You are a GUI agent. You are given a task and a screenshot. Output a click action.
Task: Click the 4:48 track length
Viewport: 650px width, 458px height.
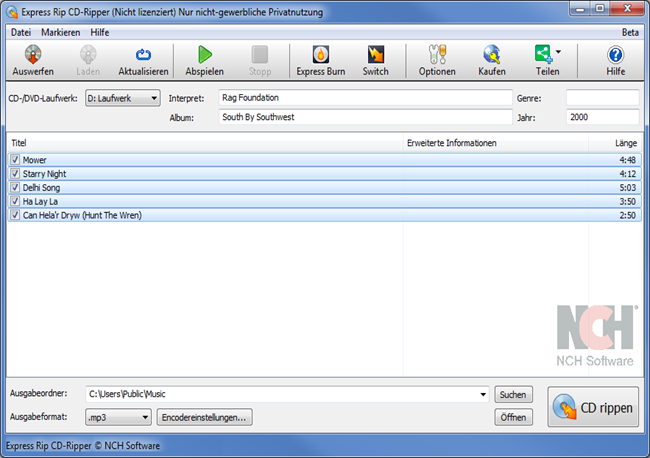[x=628, y=160]
